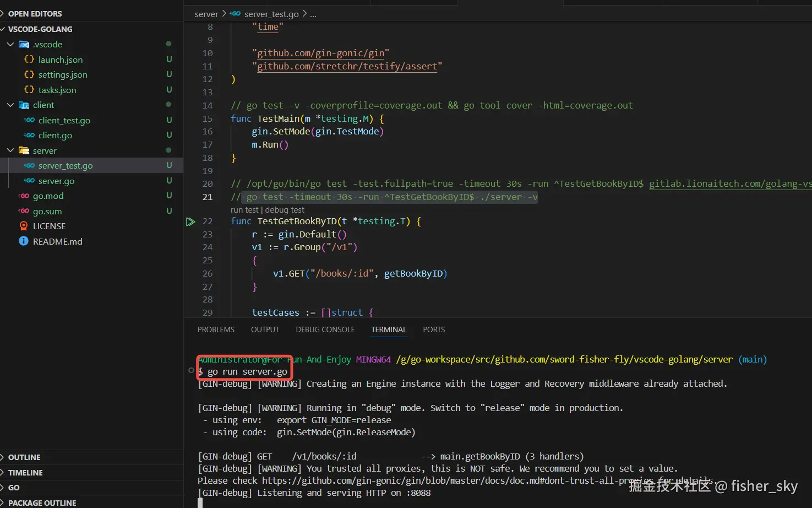Open the DEBUG CONSOLE tab
Screen dimensions: 812x508
pos(325,329)
